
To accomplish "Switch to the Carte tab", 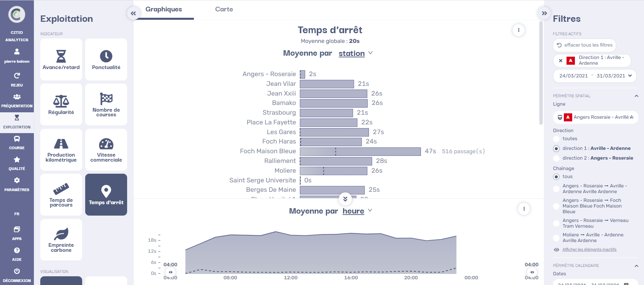I will pyautogui.click(x=224, y=9).
